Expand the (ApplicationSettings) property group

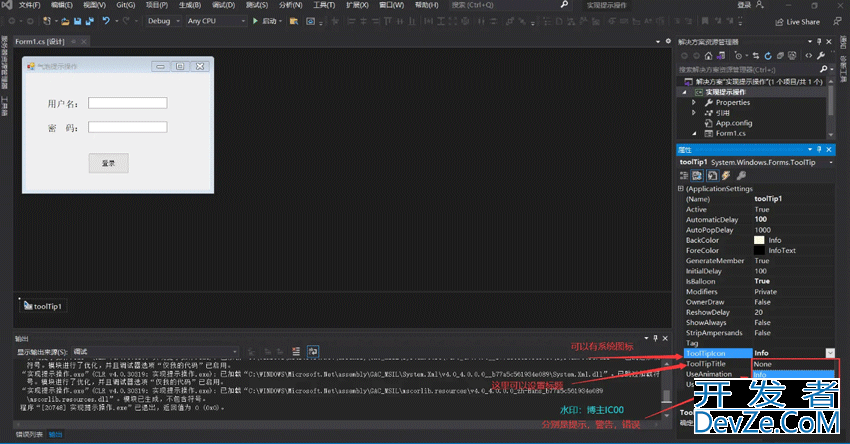click(x=680, y=189)
